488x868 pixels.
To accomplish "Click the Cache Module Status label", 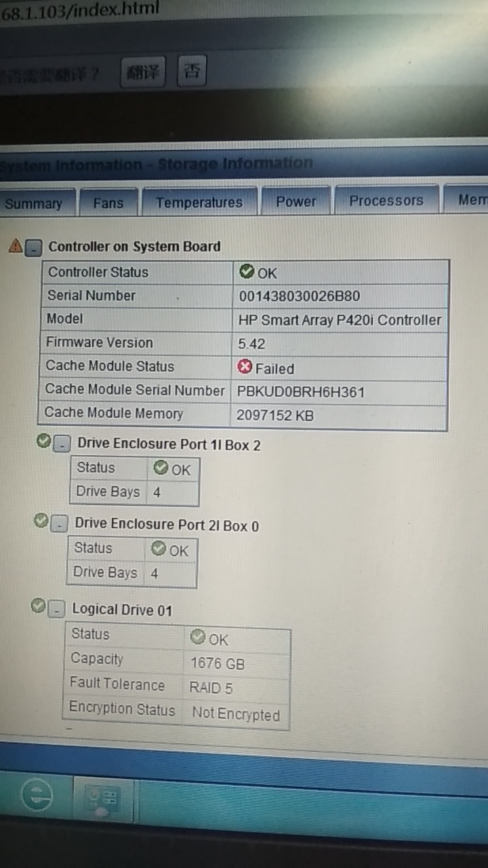I will 110,366.
